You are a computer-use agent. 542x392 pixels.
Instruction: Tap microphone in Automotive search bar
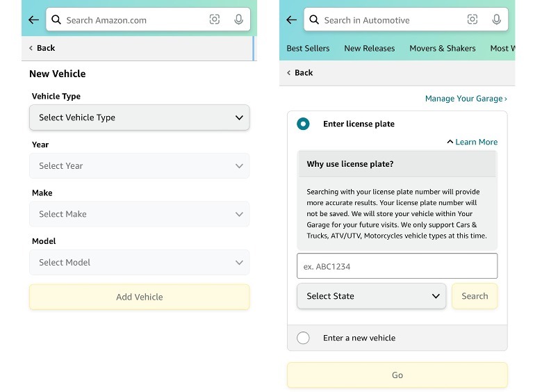coord(496,20)
